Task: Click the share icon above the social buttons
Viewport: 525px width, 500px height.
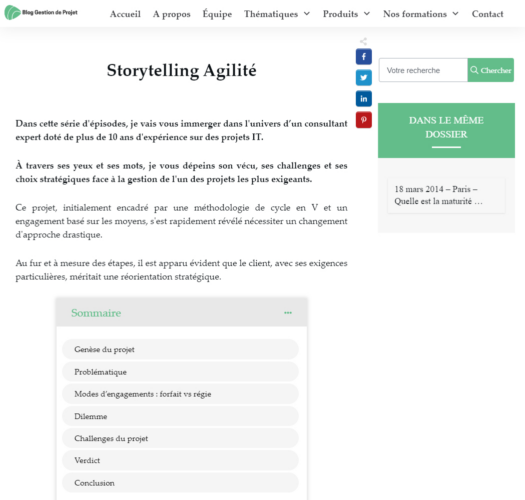Action: click(363, 42)
